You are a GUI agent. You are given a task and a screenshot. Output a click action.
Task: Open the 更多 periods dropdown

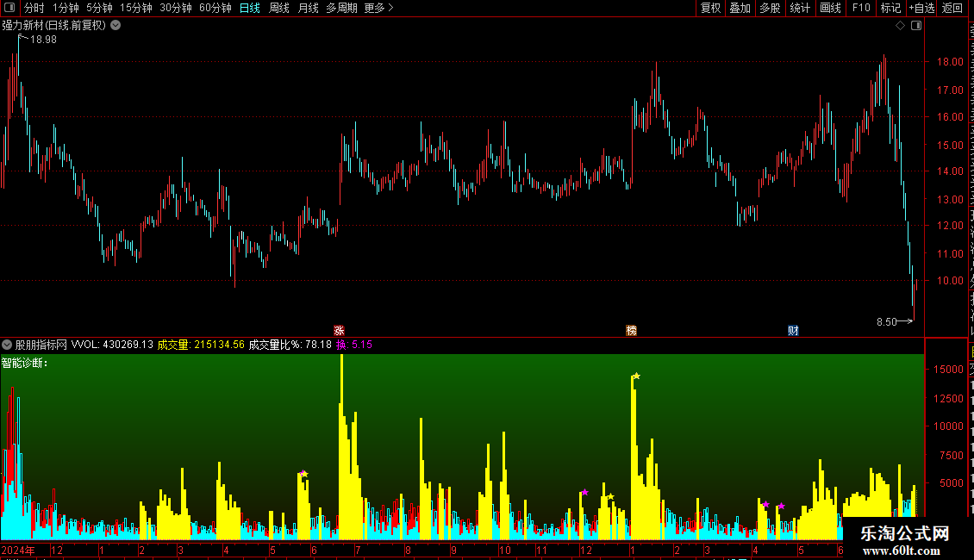pos(379,8)
